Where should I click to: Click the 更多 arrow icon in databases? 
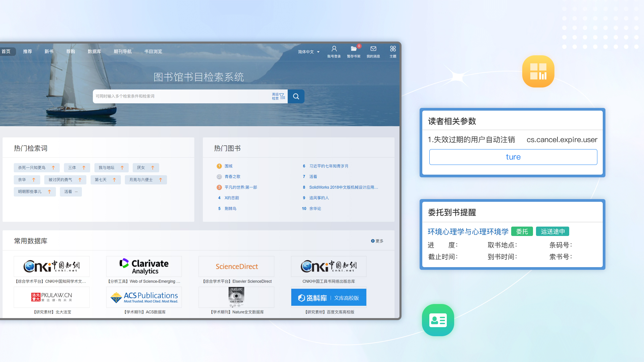click(373, 241)
